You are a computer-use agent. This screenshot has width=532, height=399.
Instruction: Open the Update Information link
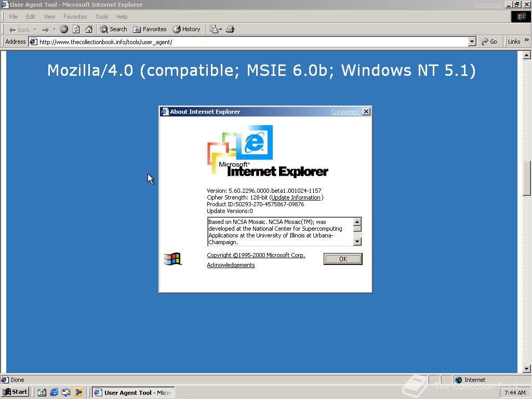(296, 197)
